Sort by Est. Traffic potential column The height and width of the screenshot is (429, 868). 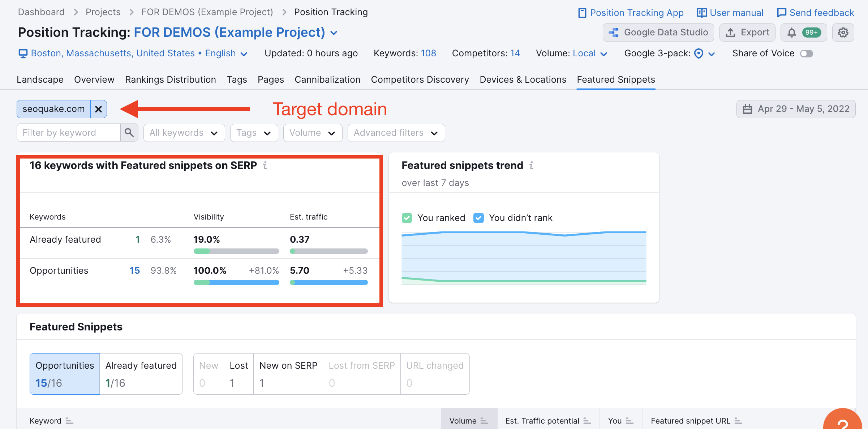coord(548,421)
